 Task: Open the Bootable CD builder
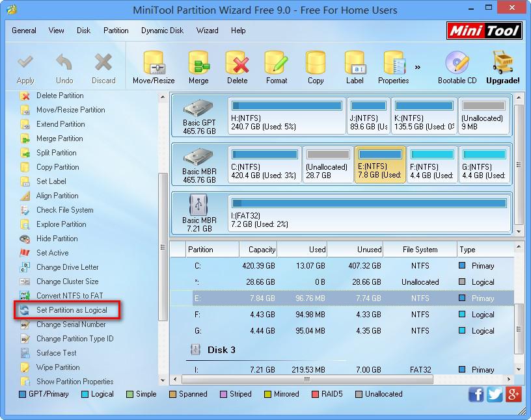pyautogui.click(x=457, y=65)
